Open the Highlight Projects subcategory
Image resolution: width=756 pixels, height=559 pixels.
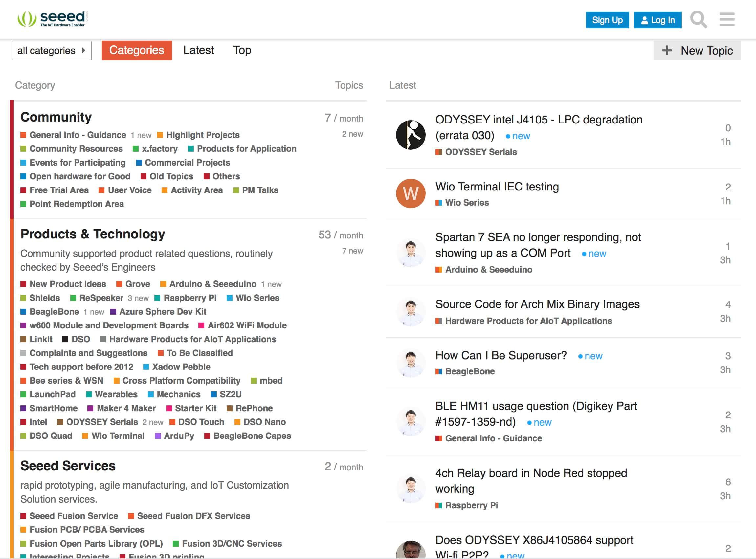(199, 135)
